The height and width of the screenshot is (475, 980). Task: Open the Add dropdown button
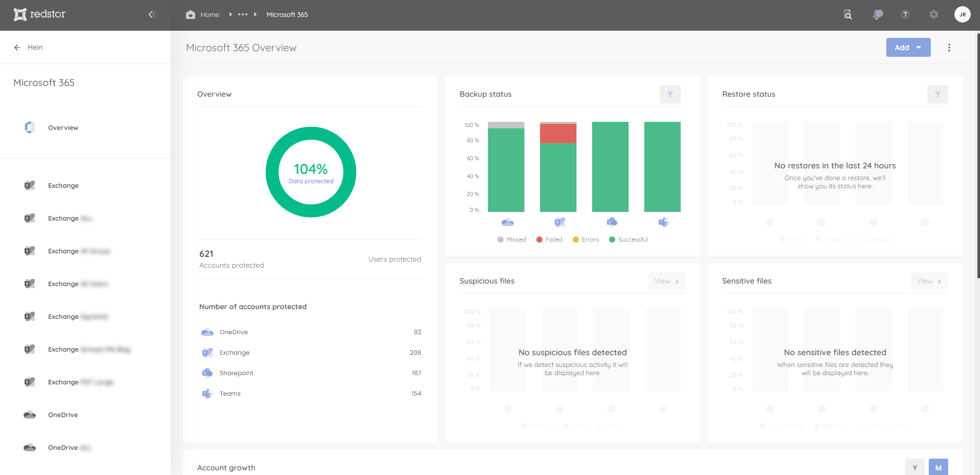[x=908, y=48]
